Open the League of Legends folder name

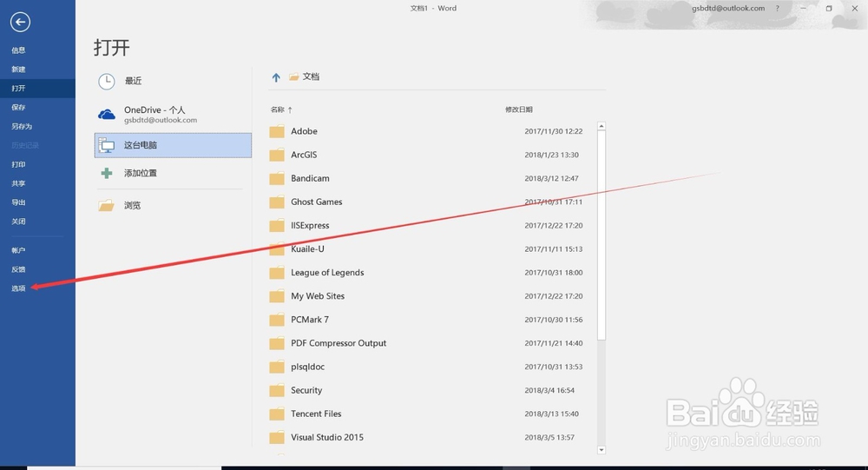(327, 273)
